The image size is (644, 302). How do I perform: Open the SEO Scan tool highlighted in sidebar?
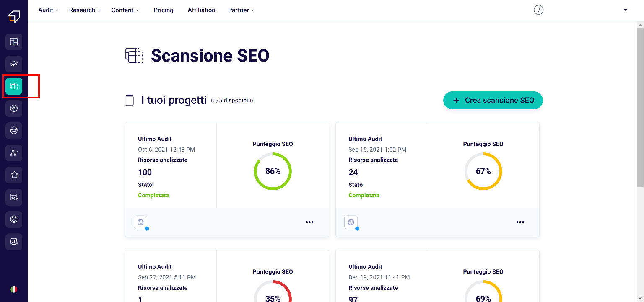14,86
